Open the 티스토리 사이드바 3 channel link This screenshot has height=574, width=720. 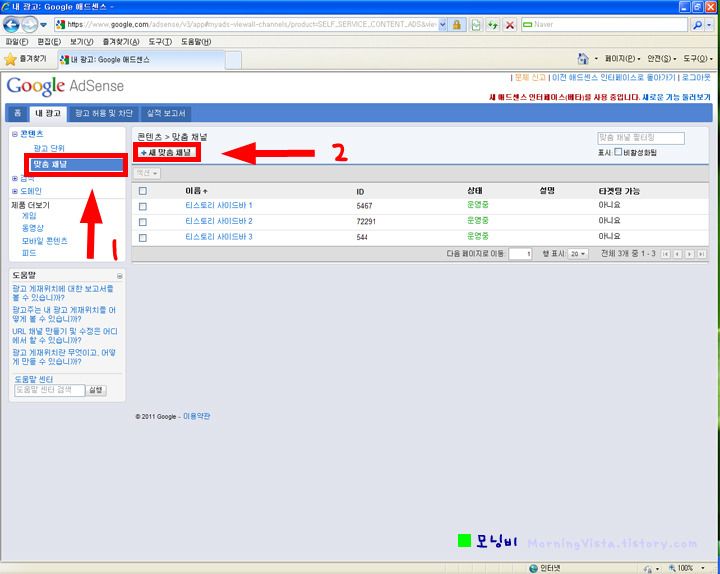pos(219,236)
